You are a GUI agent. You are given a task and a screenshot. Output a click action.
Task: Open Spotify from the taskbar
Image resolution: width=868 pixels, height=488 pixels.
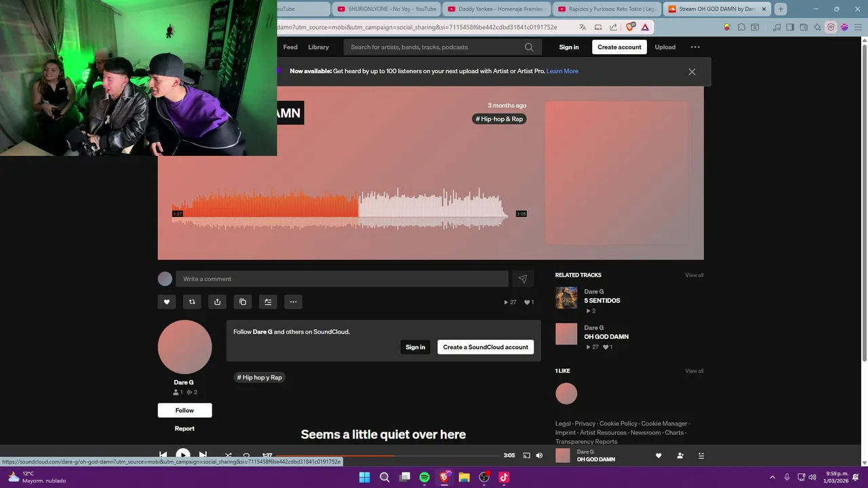point(425,477)
